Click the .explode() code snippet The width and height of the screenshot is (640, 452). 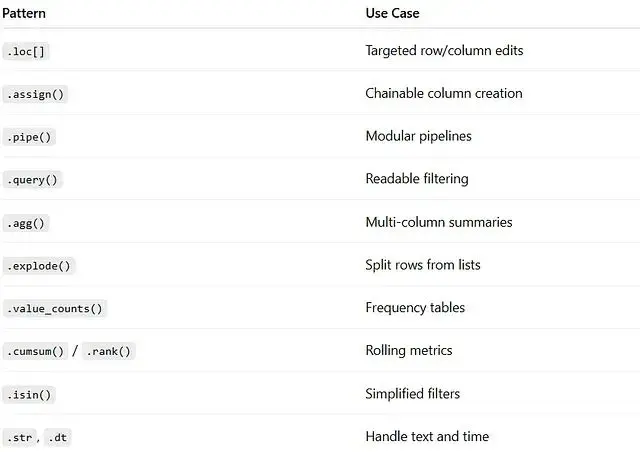[40, 266]
